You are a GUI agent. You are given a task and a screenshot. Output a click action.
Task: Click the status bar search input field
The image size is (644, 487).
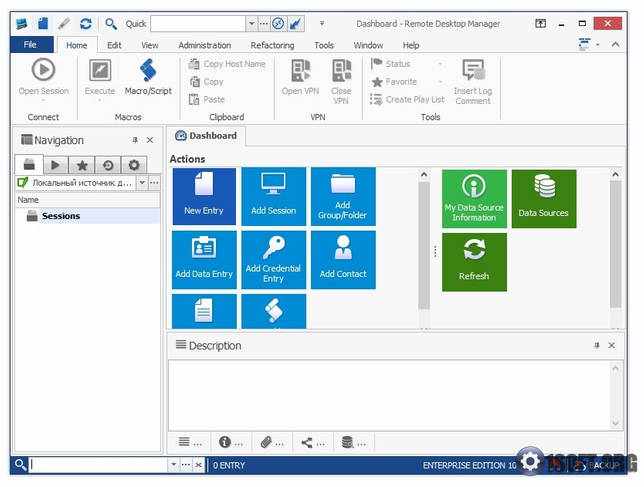point(98,465)
